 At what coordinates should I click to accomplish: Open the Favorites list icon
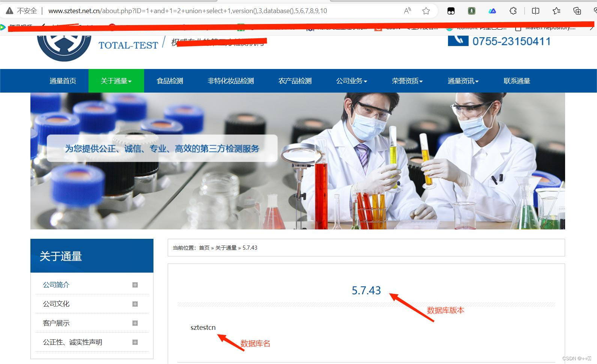[556, 11]
